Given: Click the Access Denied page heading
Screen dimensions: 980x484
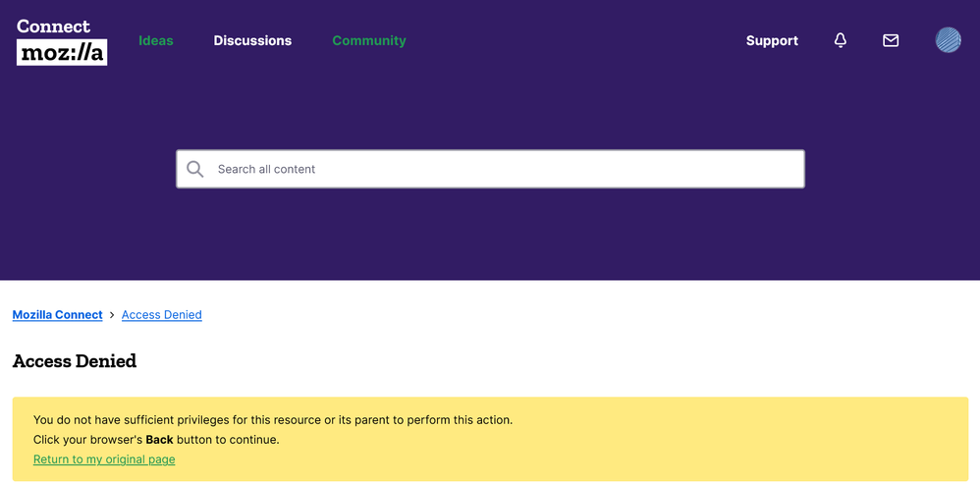Looking at the screenshot, I should point(75,361).
